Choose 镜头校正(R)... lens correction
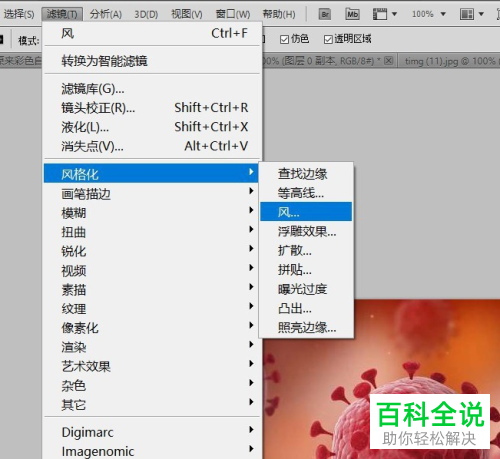The height and width of the screenshot is (459, 500). [152, 108]
